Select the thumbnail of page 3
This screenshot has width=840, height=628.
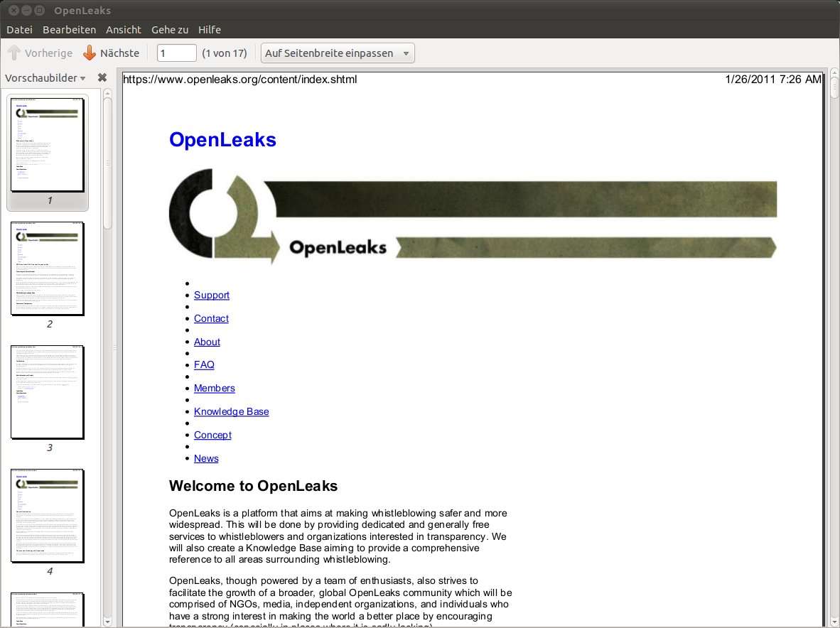tap(47, 392)
